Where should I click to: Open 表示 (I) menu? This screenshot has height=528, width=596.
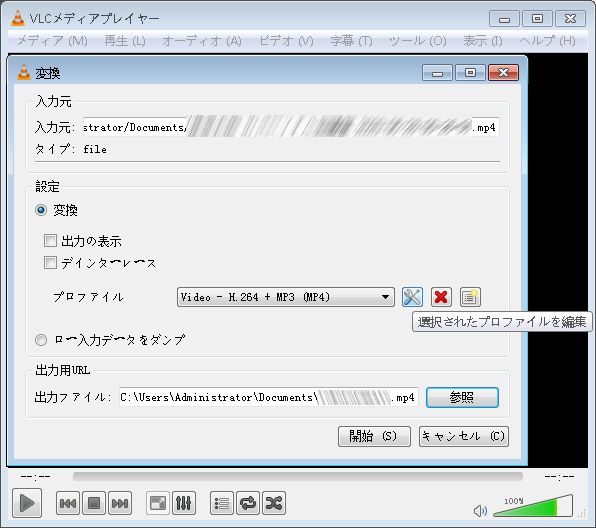tap(483, 41)
